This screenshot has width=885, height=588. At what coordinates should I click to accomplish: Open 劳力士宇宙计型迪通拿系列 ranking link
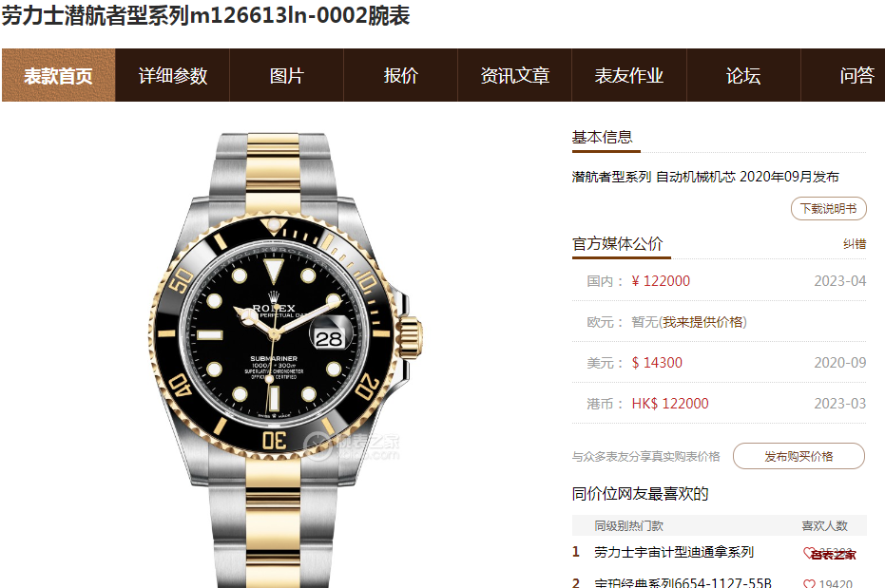[674, 553]
